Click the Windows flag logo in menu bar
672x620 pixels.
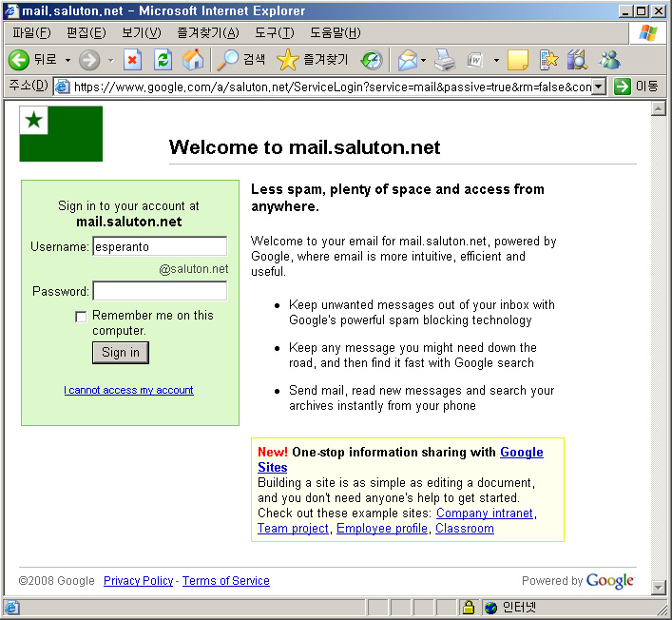pyautogui.click(x=648, y=33)
